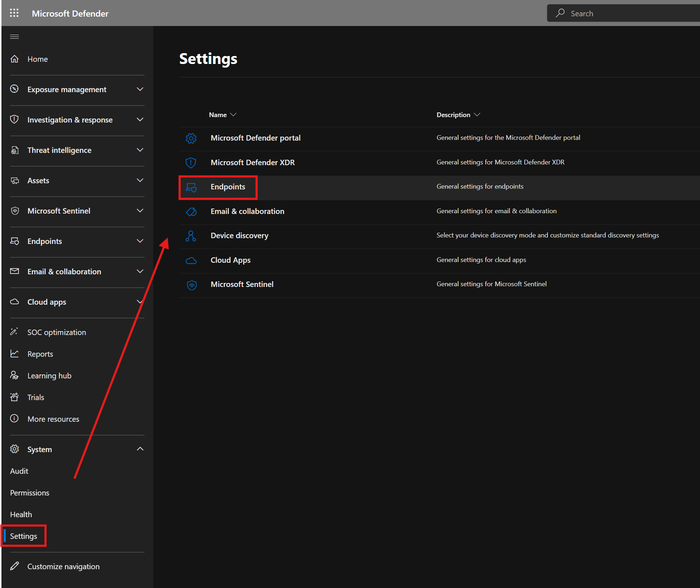Click the Microsoft Defender XDR shield icon

(x=191, y=163)
